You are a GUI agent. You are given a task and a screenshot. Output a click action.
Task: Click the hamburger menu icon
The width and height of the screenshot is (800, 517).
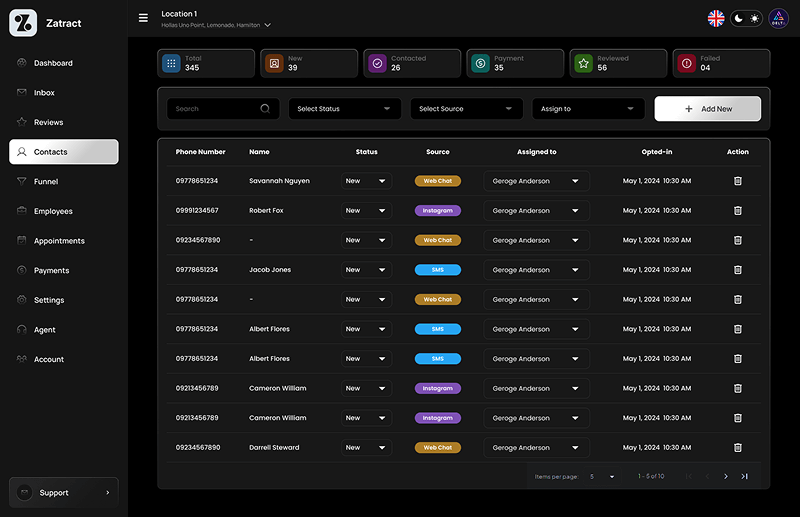click(143, 18)
